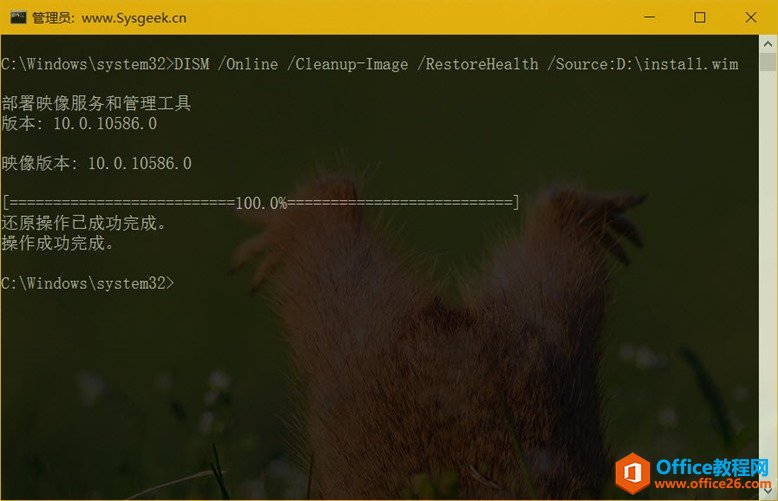Image resolution: width=778 pixels, height=501 pixels.
Task: Maximize the command prompt window
Action: [x=700, y=17]
